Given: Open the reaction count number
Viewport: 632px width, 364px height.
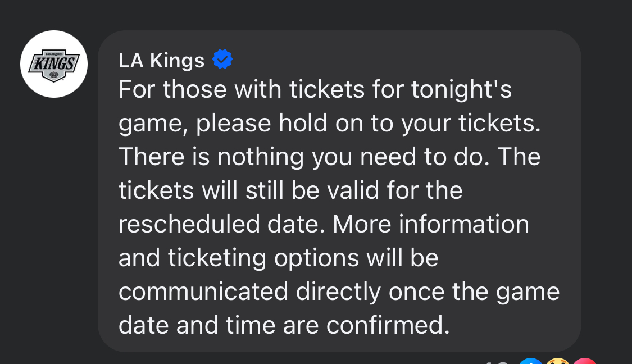Looking at the screenshot, I should click(x=495, y=362).
